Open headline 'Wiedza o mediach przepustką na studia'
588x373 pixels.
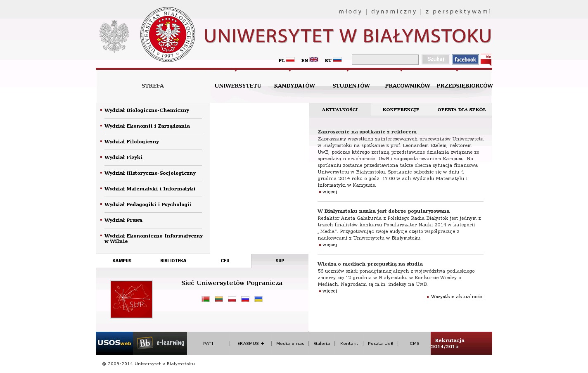click(370, 264)
